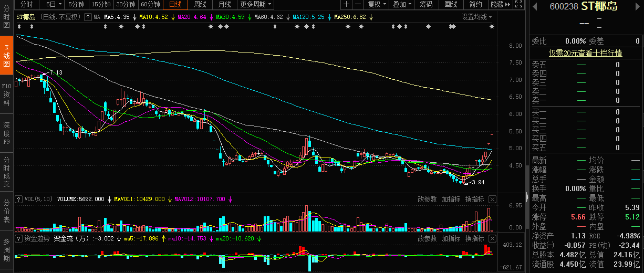The image size is (644, 273).
Task: Click the MA5:4.35 indicator label
Action: tap(117, 17)
